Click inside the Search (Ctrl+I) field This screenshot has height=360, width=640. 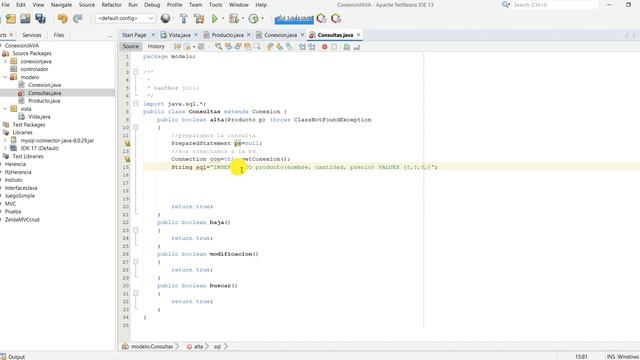click(x=554, y=5)
